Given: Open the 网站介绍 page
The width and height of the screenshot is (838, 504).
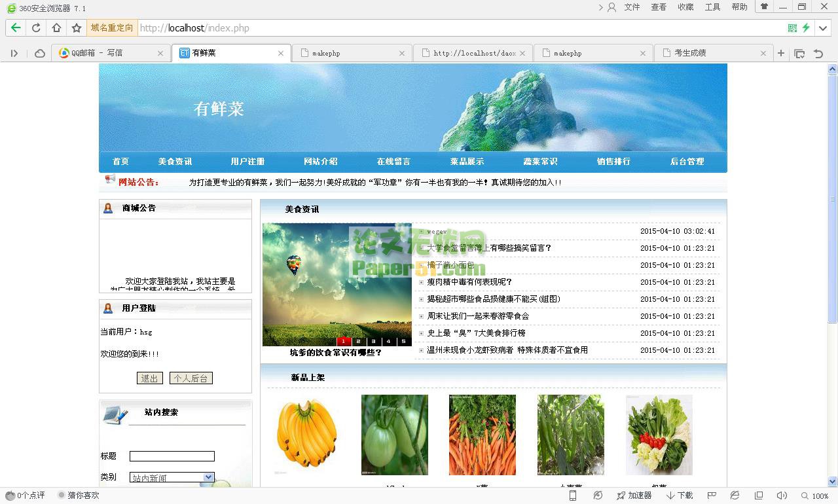Looking at the screenshot, I should (x=321, y=162).
